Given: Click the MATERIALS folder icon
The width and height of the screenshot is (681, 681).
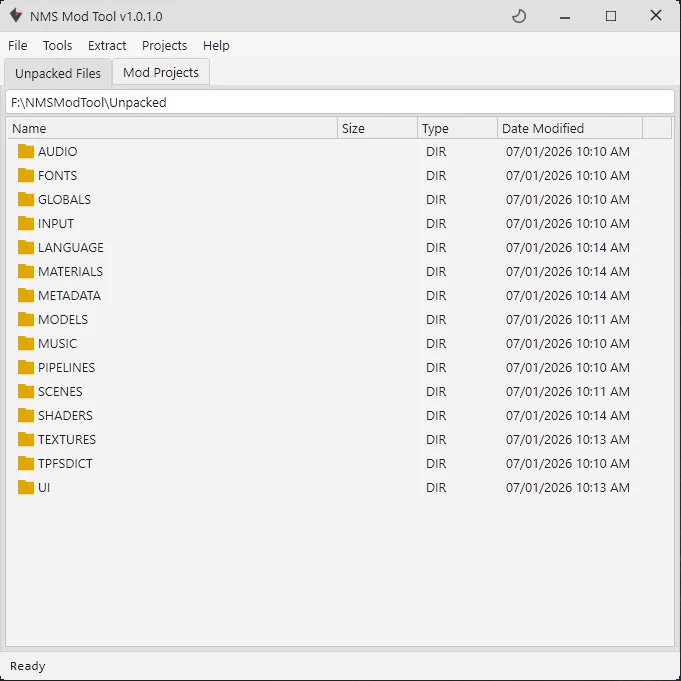Looking at the screenshot, I should [x=26, y=271].
